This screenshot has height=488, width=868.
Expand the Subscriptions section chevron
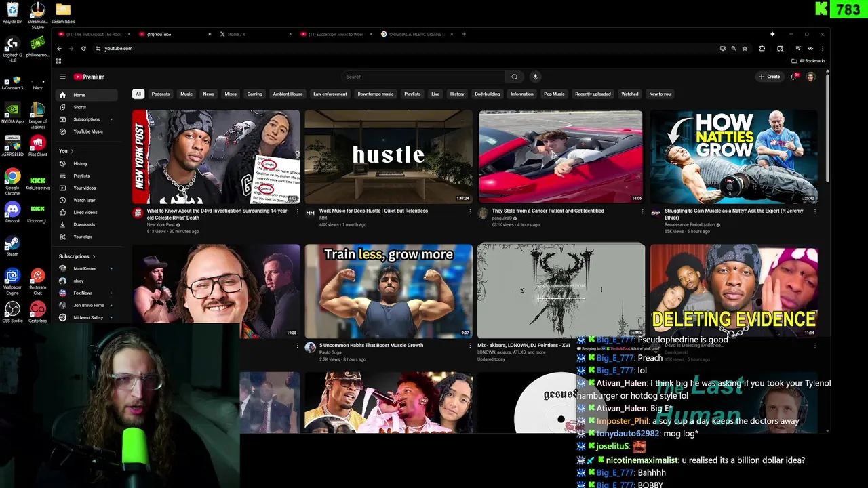pos(94,256)
